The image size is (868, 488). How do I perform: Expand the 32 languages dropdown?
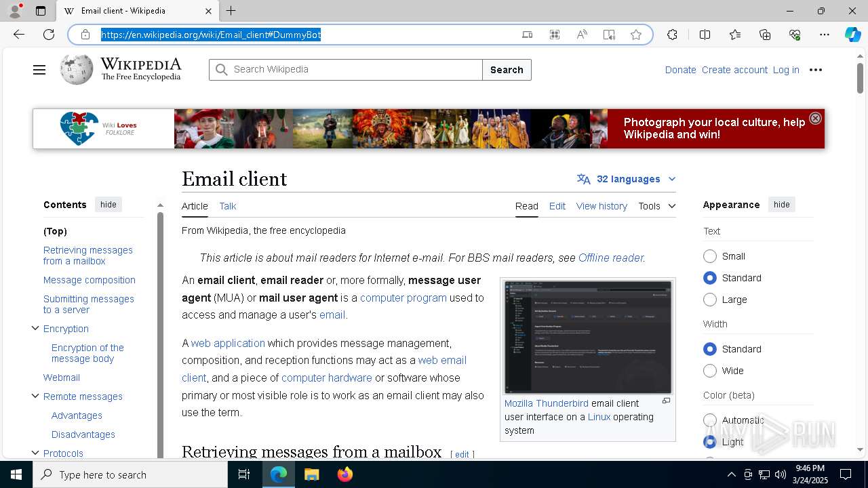click(627, 179)
